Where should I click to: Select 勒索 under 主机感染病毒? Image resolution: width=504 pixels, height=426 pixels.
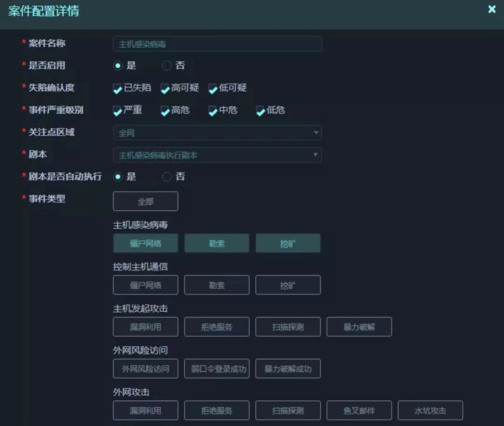[x=216, y=243]
